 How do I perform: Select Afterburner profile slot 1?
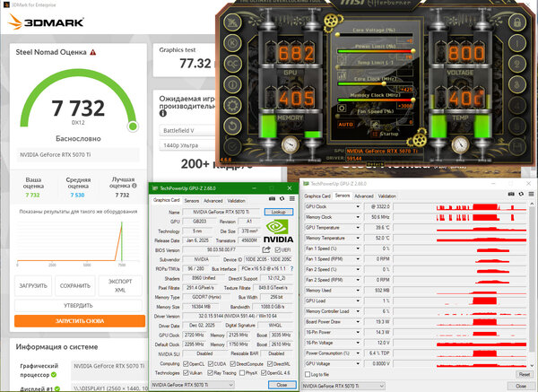point(517,43)
